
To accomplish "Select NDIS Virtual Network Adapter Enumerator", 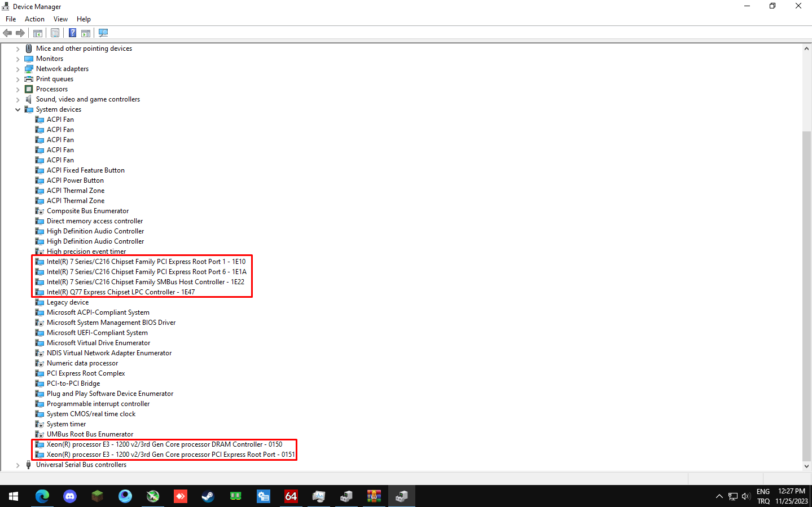I will pyautogui.click(x=109, y=353).
